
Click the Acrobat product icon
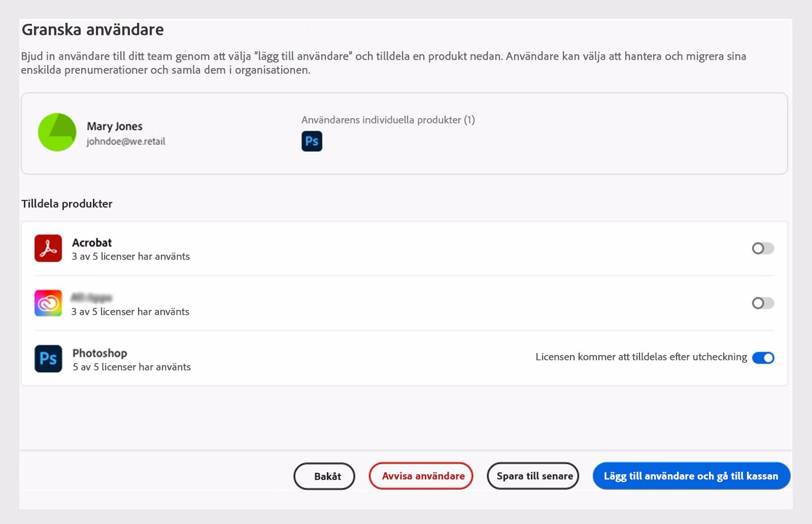point(48,248)
